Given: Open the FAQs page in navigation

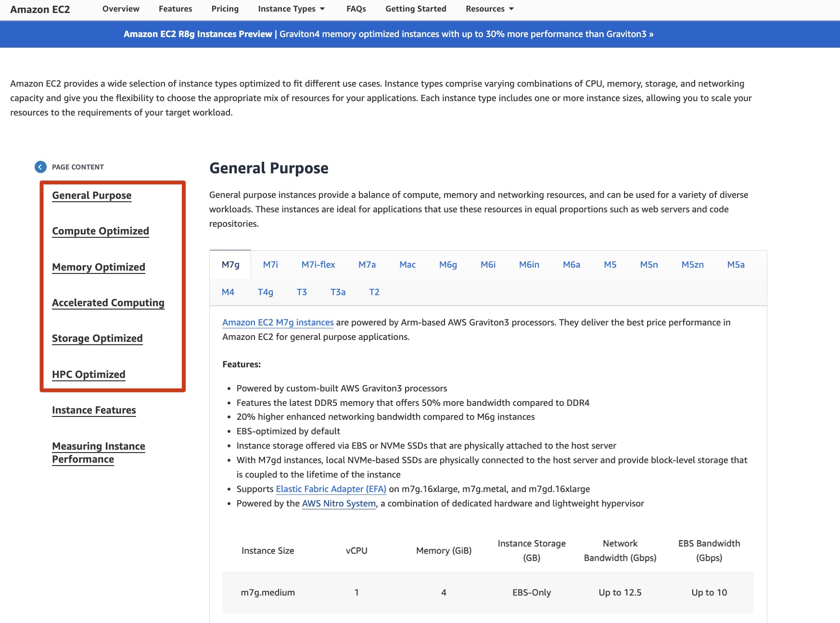Looking at the screenshot, I should coord(356,9).
